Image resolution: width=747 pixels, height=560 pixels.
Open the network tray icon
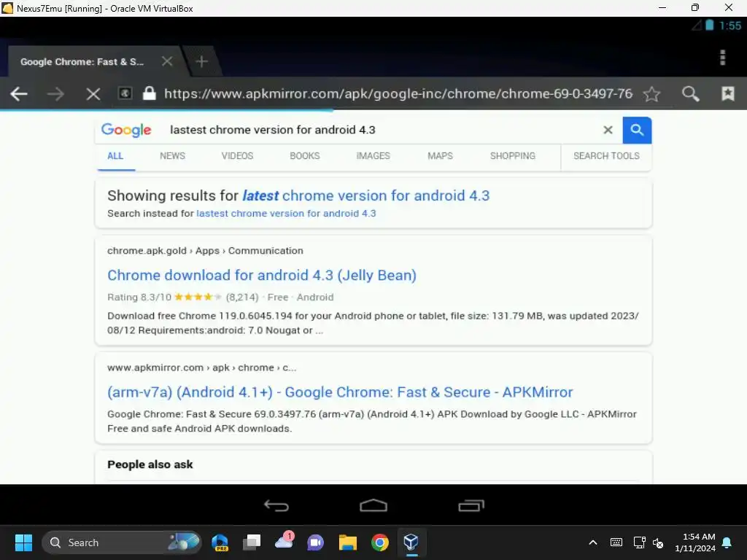pyautogui.click(x=639, y=542)
